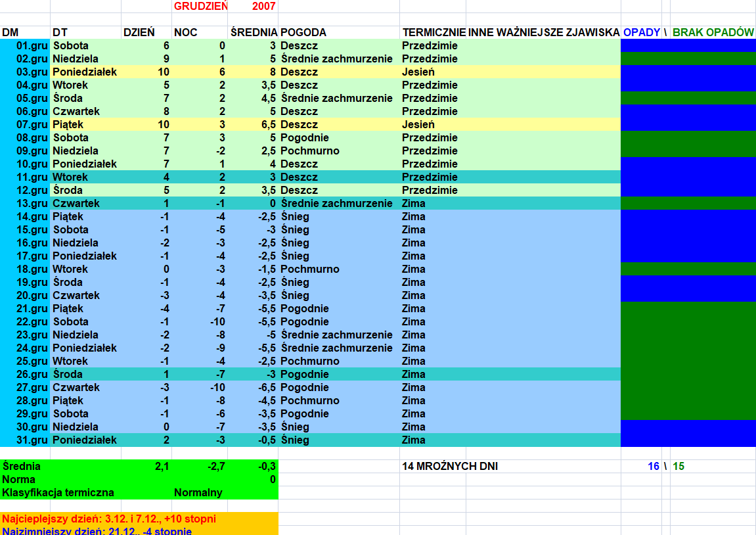Select the 2007 year cell
The image size is (756, 535).
click(263, 6)
